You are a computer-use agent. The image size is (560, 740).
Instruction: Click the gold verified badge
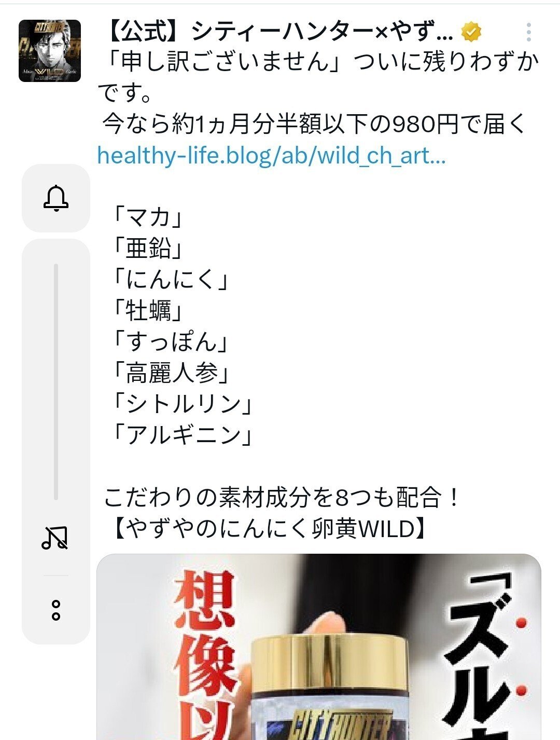pyautogui.click(x=471, y=33)
